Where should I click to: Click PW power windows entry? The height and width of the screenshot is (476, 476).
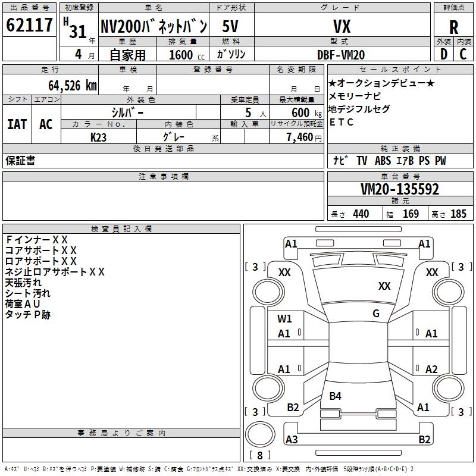pos(440,160)
